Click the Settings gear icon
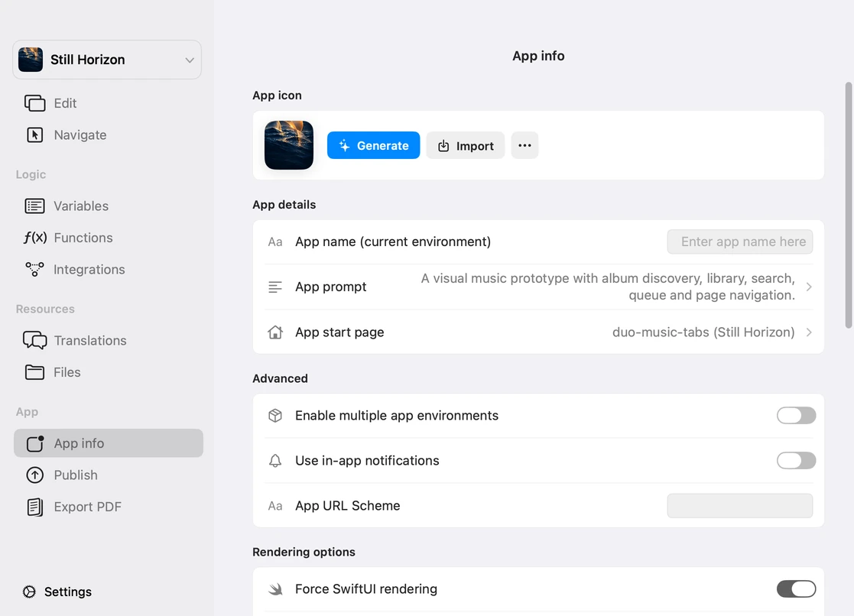854x616 pixels. 29,592
